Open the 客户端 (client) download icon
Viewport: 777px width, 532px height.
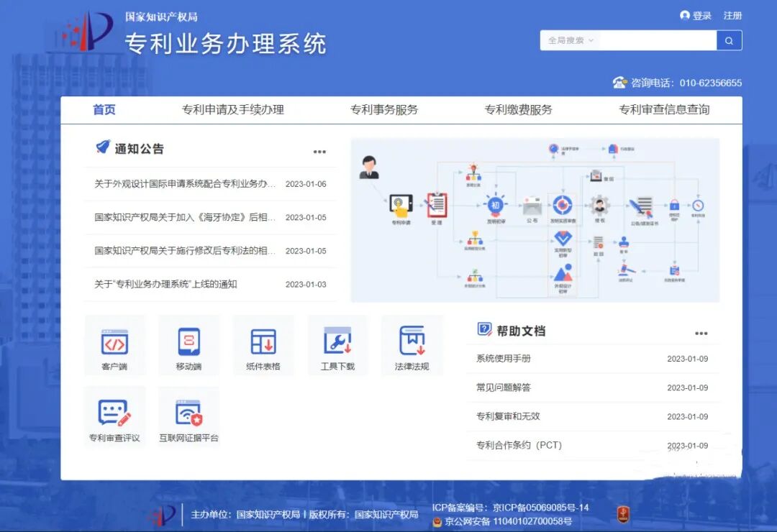tap(115, 345)
